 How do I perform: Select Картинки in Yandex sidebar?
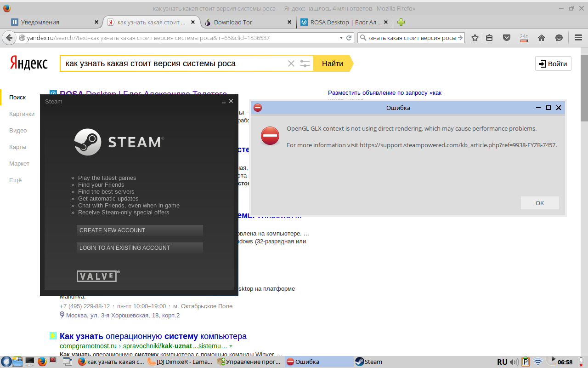point(22,114)
